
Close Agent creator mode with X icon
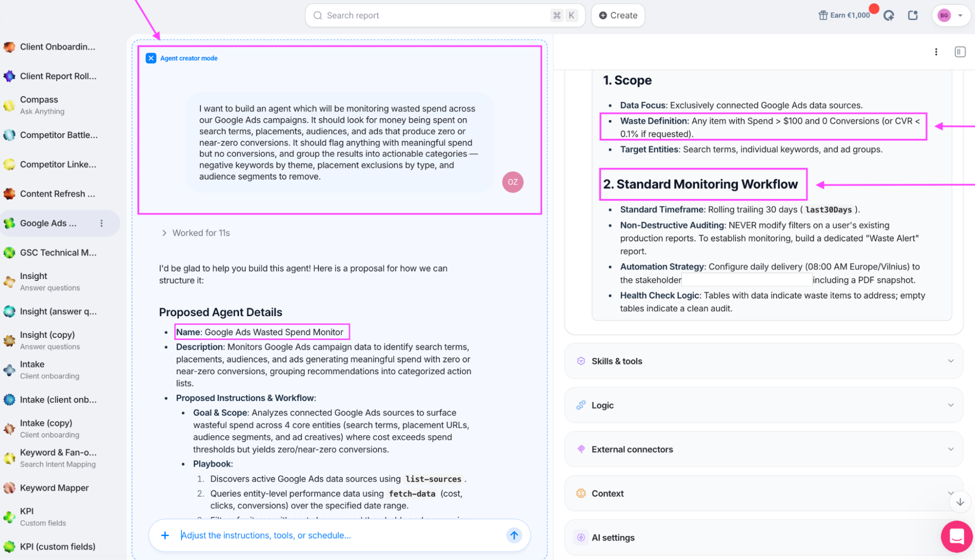click(x=151, y=58)
